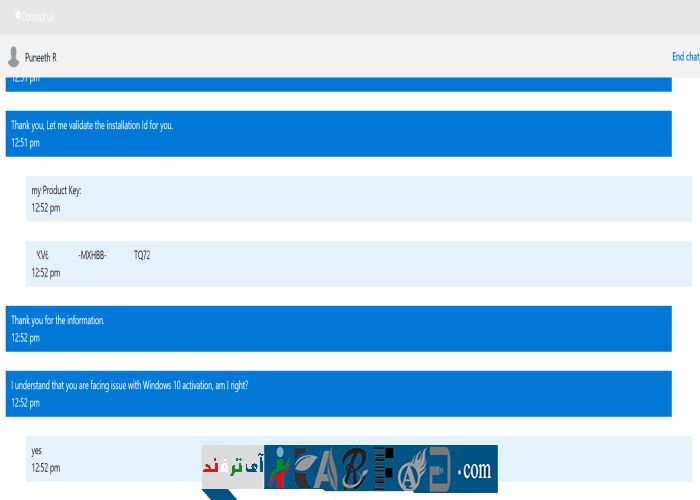Click the green person figure in the logo
The image size is (700, 500).
(x=277, y=469)
